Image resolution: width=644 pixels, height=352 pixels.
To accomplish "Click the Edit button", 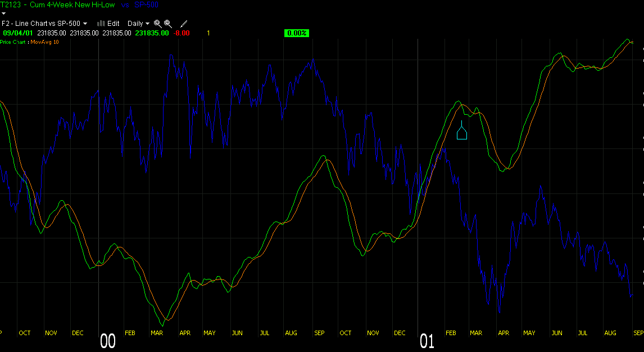I will pyautogui.click(x=114, y=24).
